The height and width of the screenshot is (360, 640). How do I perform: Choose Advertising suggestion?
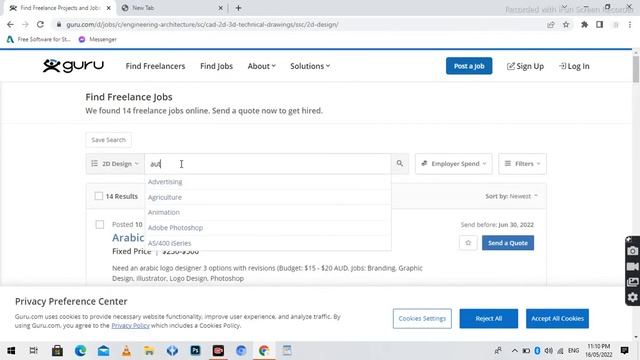(x=268, y=182)
